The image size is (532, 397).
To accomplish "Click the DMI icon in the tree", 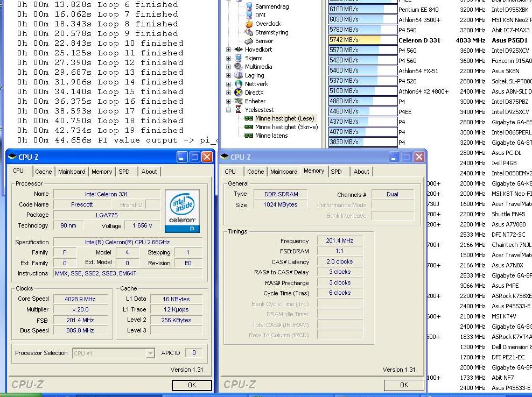I will 249,15.
